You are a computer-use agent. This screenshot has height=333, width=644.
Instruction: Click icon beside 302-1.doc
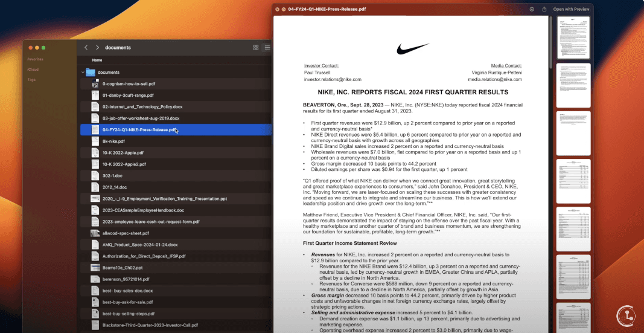tap(95, 176)
